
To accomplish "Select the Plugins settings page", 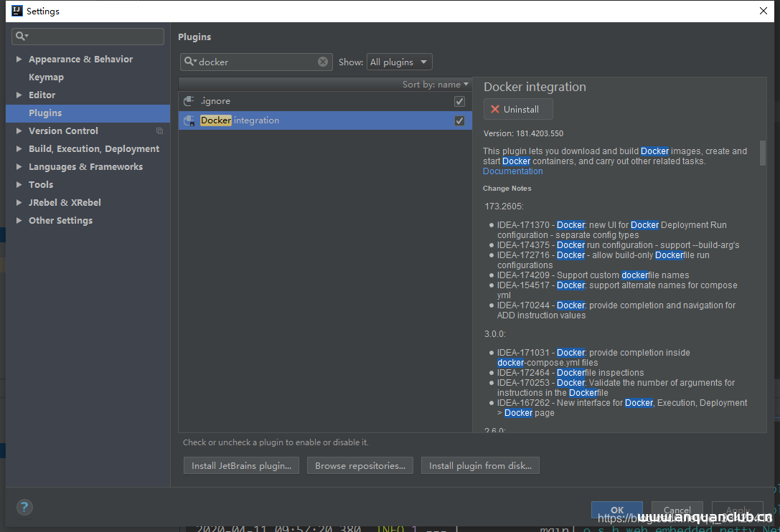I will 88,113.
